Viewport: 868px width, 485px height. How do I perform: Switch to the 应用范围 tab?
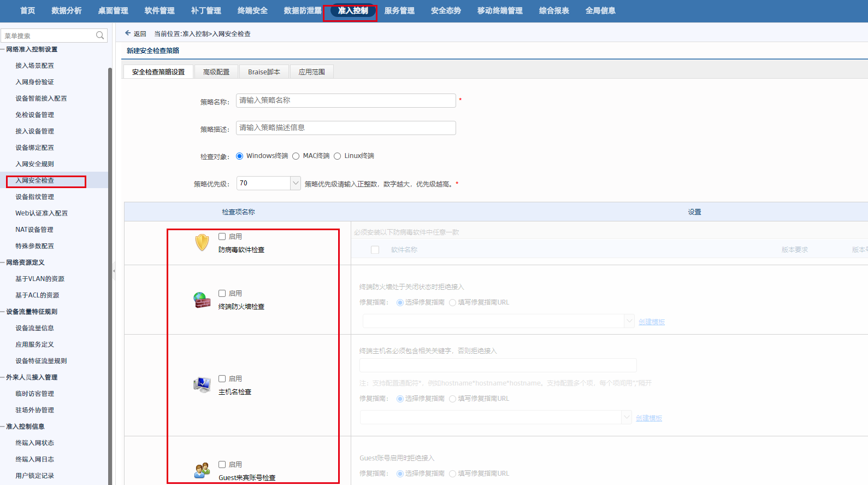pos(312,72)
